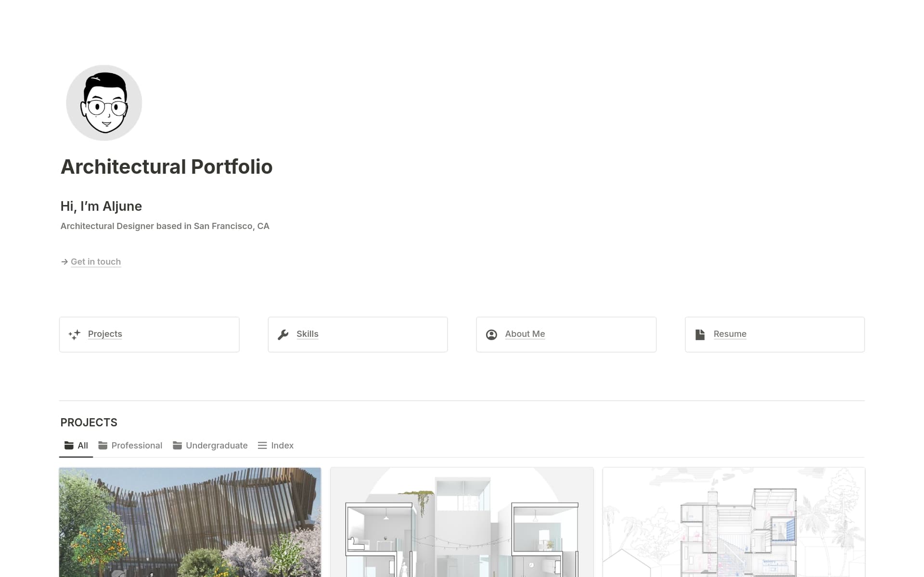Click the sparkles icon beside Projects

click(74, 334)
